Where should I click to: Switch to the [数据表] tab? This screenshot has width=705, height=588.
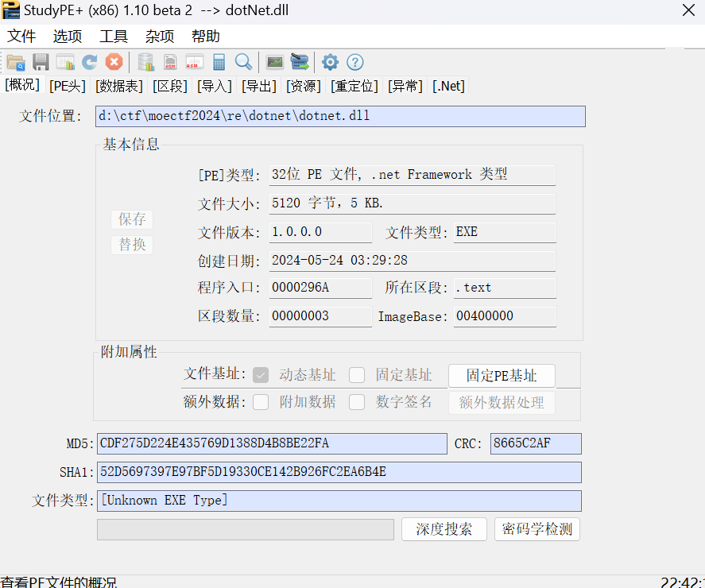[x=119, y=85]
